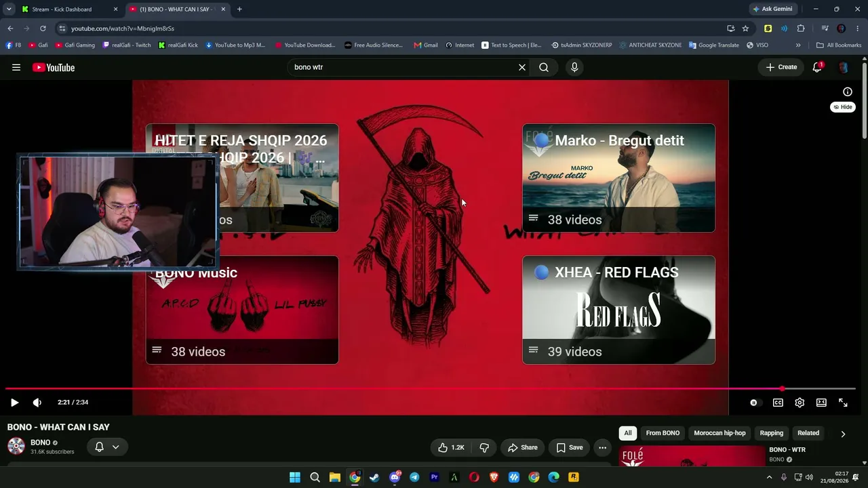Select the Rapping filter chip
The image size is (868, 488).
772,433
